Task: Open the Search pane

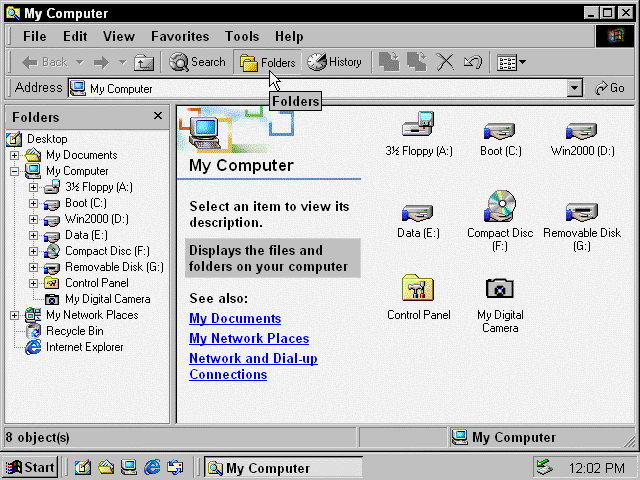Action: pyautogui.click(x=198, y=62)
